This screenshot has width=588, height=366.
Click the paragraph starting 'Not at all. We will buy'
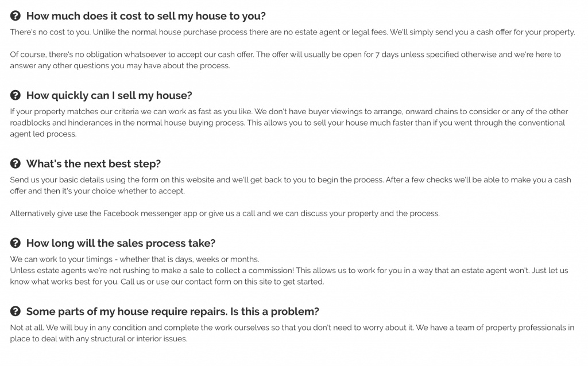coord(292,333)
